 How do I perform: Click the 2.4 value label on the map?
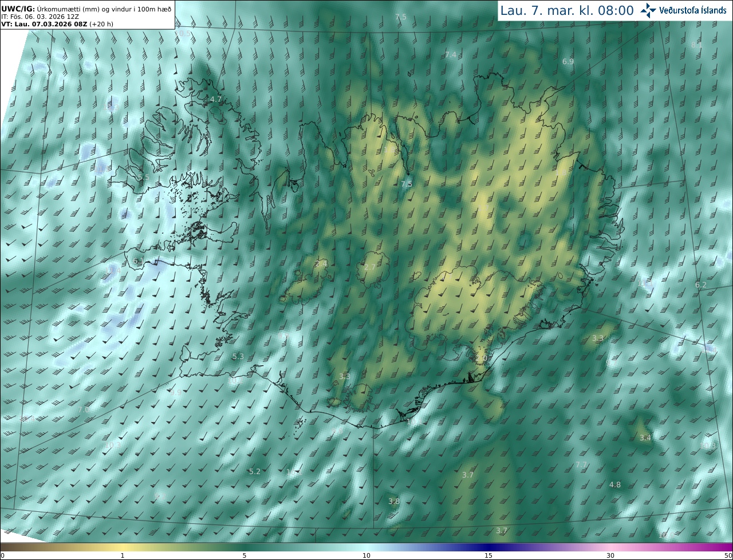321,263
